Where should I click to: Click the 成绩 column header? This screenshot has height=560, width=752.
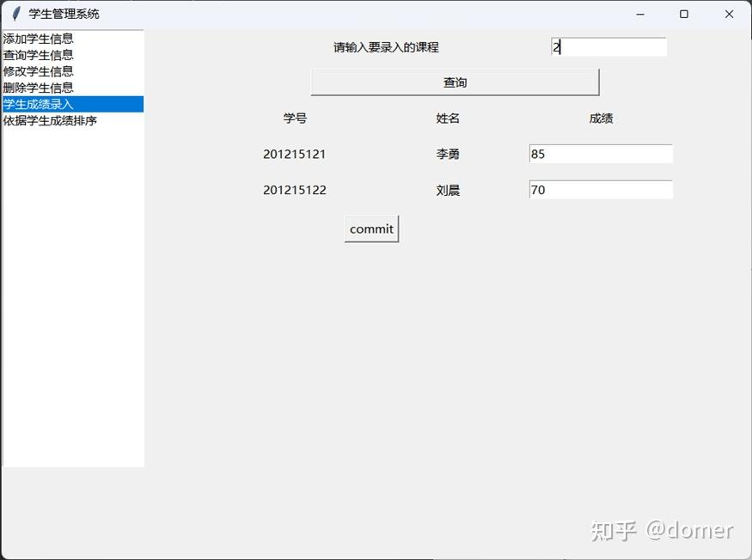601,119
